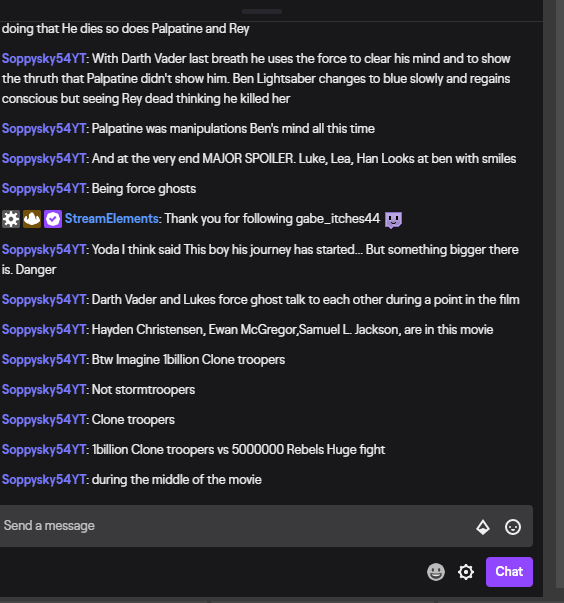Open the emote picker smiley in message box

[x=513, y=527]
